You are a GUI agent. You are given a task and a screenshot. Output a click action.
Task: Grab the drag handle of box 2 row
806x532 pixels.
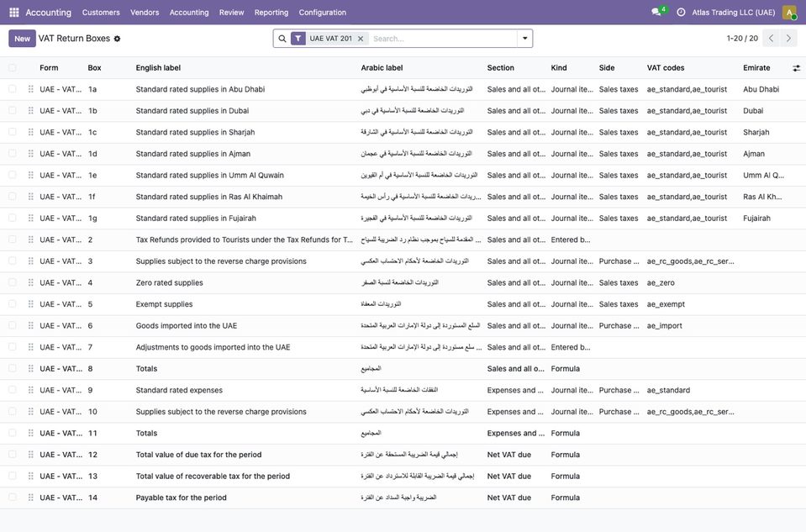click(31, 240)
